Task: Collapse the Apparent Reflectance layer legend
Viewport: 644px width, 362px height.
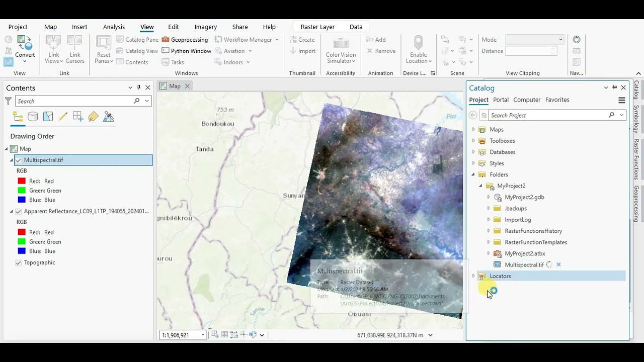Action: (x=11, y=212)
